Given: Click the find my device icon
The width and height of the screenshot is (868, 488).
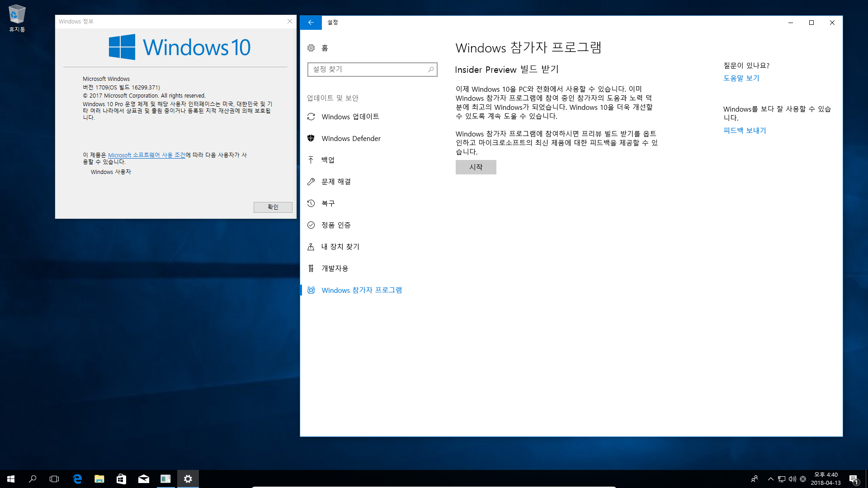Looking at the screenshot, I should pyautogui.click(x=311, y=247).
